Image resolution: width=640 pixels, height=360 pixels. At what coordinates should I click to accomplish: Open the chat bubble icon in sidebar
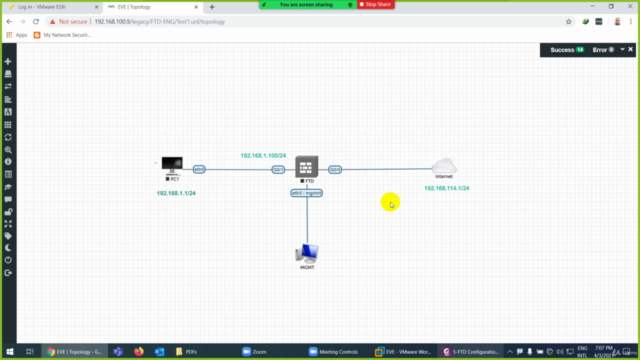pyautogui.click(x=8, y=200)
